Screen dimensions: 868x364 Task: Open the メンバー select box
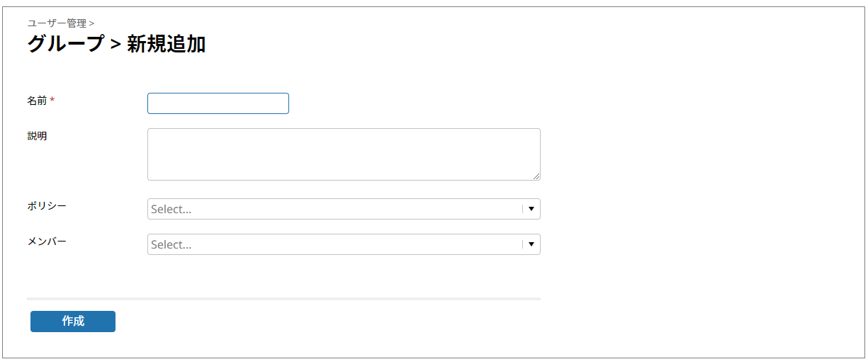[333, 244]
